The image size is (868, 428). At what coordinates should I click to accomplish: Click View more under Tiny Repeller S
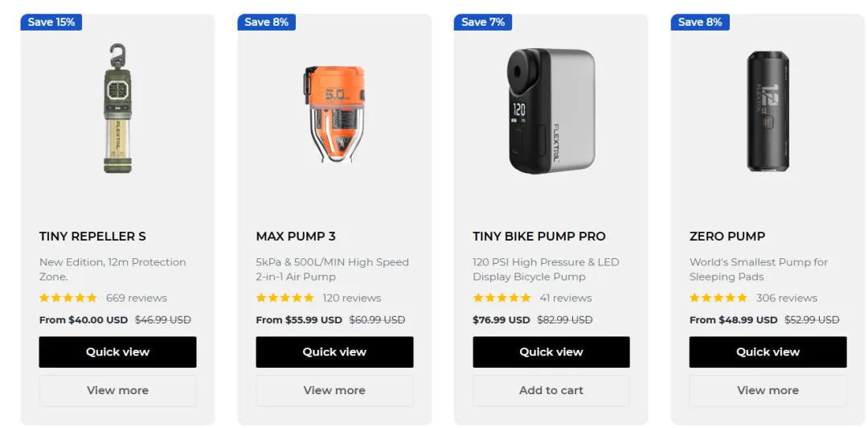pos(117,390)
